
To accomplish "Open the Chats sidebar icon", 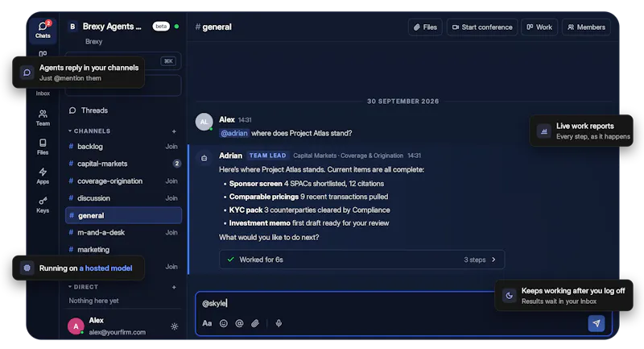I will coord(43,29).
